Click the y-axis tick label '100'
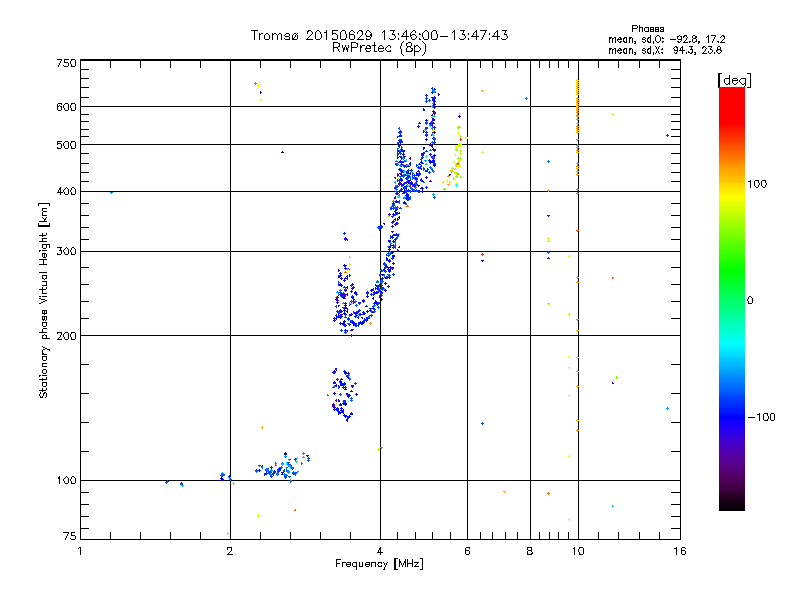This screenshot has width=800, height=600. (x=66, y=481)
